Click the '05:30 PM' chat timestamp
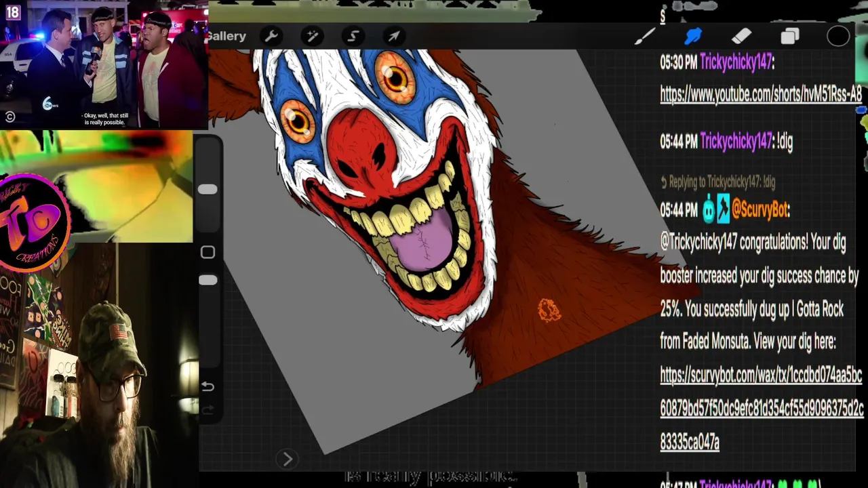 tap(679, 62)
